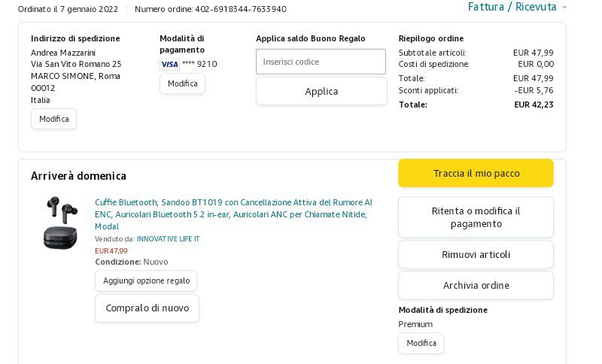Open the earbuds product thumbnail
The height and width of the screenshot is (364, 602).
coord(60,223)
